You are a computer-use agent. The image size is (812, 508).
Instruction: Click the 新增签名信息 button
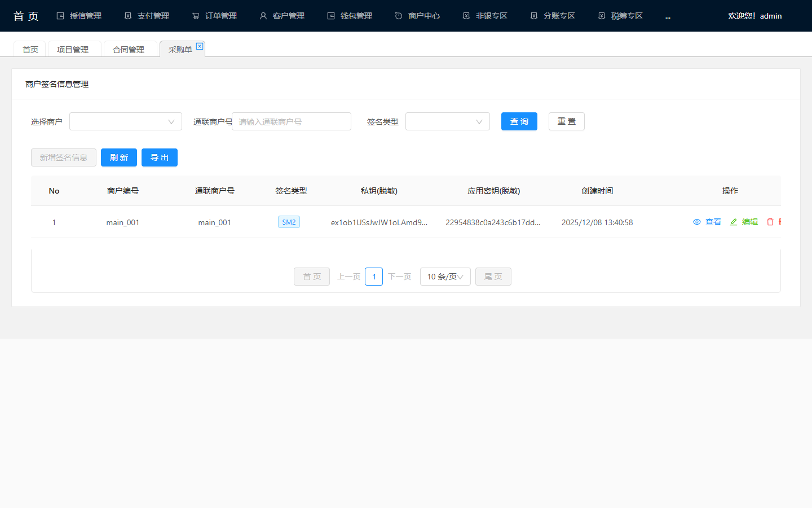[64, 157]
